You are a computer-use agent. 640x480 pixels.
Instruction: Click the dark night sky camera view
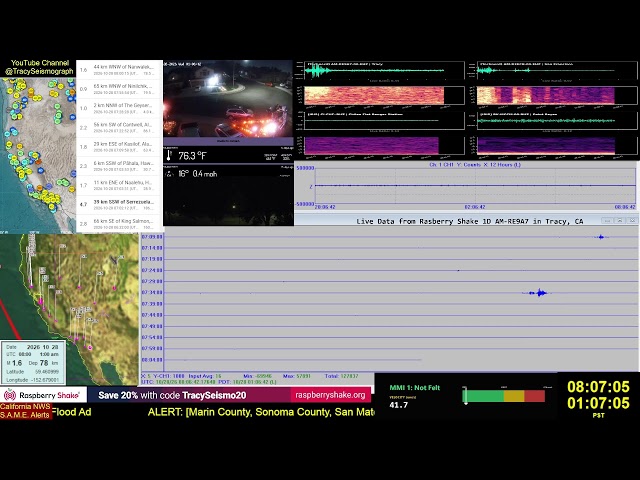[x=228, y=202]
